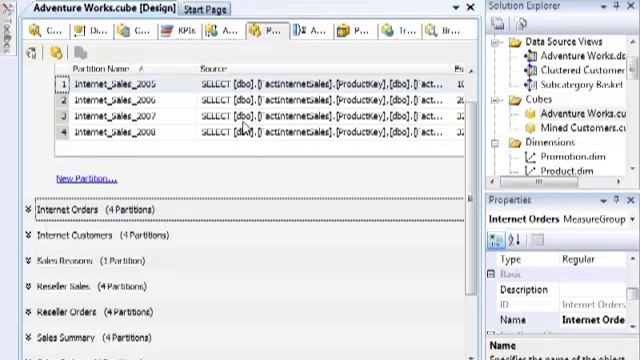
Task: Click row header number 4
Action: pos(62,132)
